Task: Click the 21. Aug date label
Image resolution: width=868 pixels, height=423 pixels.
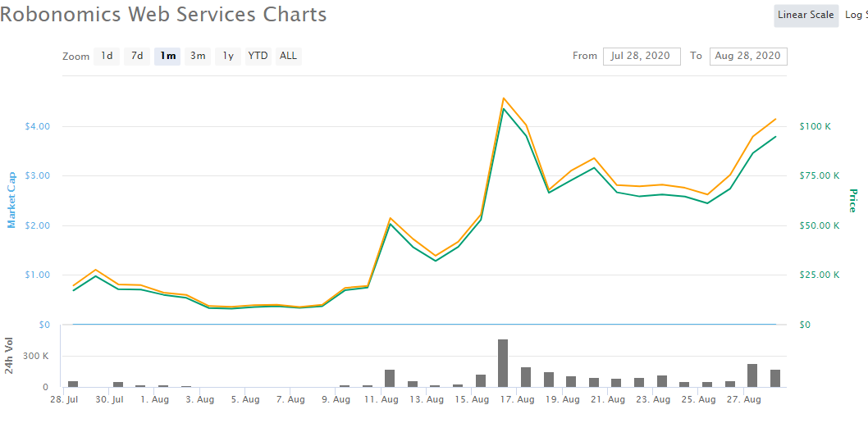Action: point(609,399)
